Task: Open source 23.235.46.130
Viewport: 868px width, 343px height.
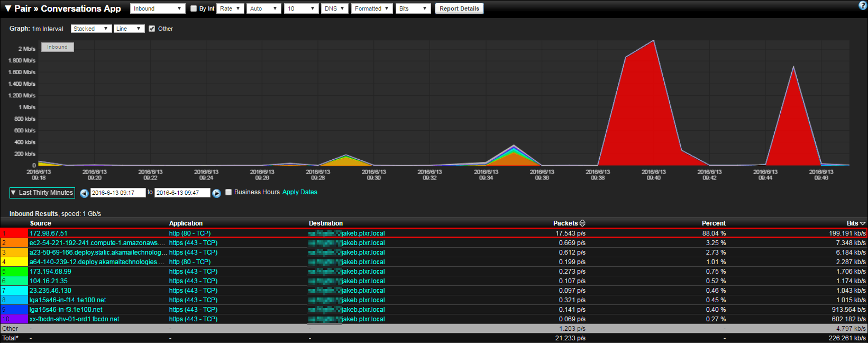Action: point(50,291)
